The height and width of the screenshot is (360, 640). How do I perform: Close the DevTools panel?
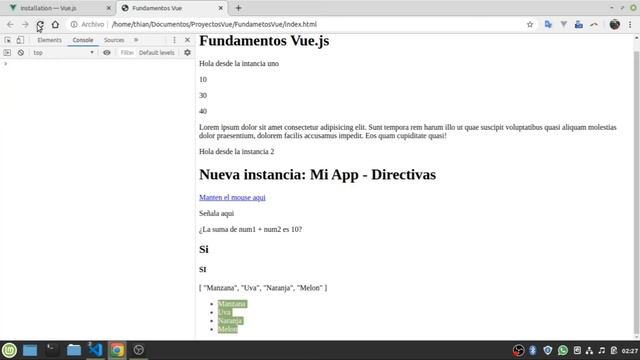pos(187,40)
